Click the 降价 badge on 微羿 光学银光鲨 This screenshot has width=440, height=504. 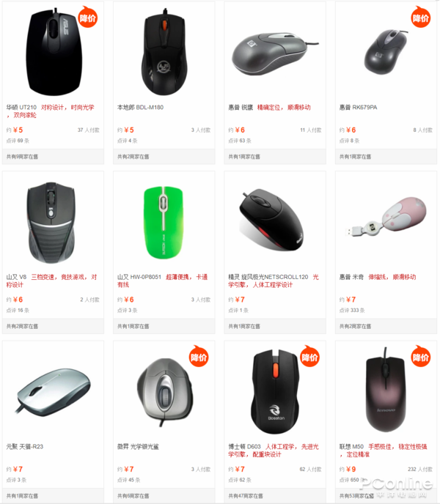(199, 357)
